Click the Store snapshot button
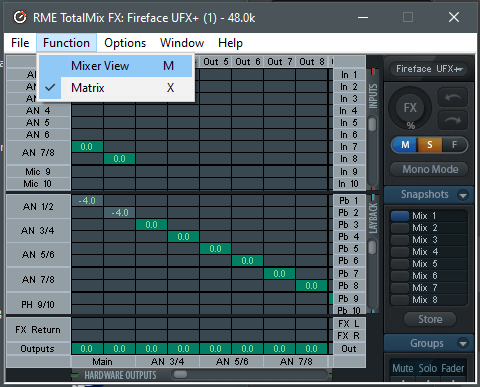The width and height of the screenshot is (480, 387). coord(430,319)
